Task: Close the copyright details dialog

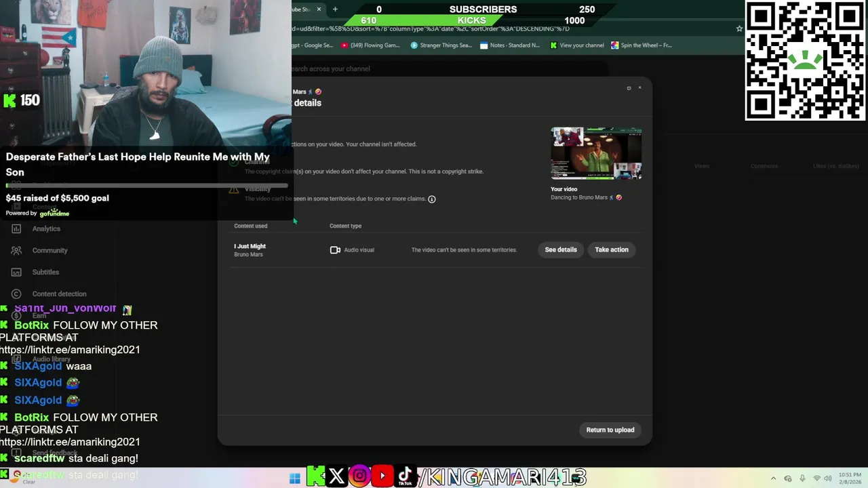Action: pos(639,87)
